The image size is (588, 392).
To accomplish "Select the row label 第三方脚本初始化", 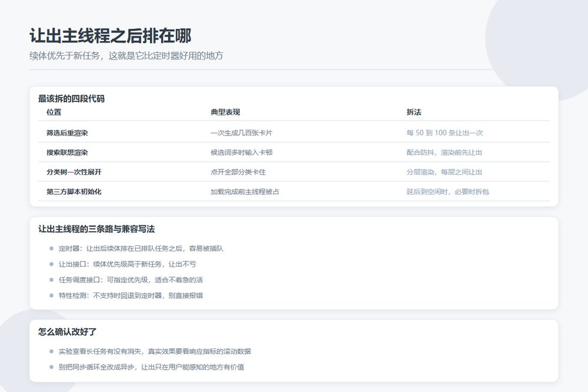I will click(74, 191).
